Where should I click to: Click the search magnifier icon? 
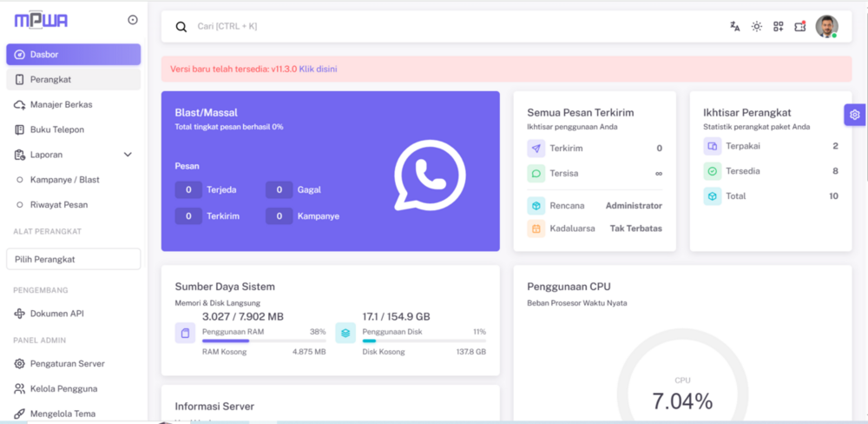[x=181, y=27]
